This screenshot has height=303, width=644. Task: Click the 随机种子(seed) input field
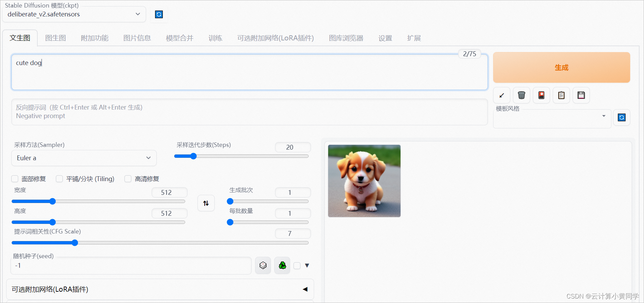point(131,266)
